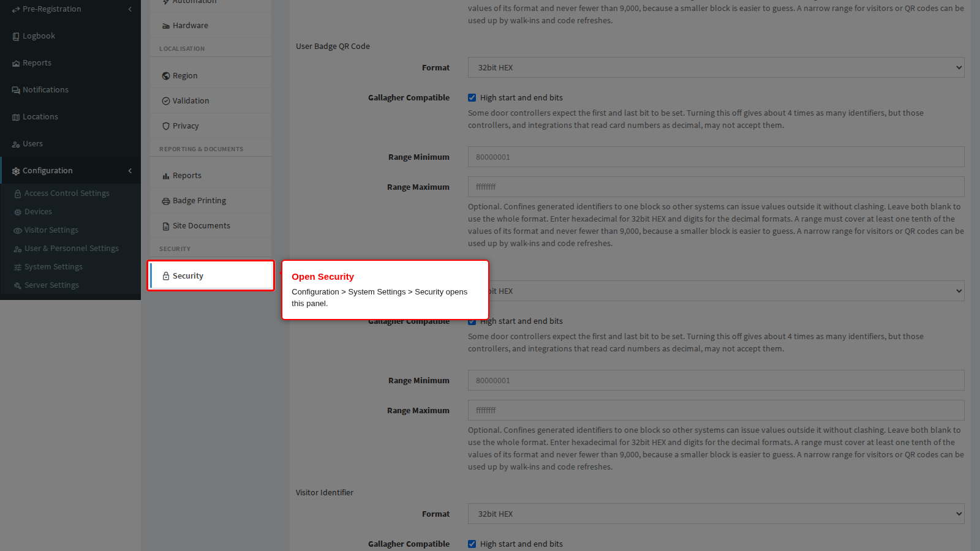Toggle User Badge QR Code Gallagher Compatible checkbox
Screen dimensions: 980x551
[x=472, y=98]
